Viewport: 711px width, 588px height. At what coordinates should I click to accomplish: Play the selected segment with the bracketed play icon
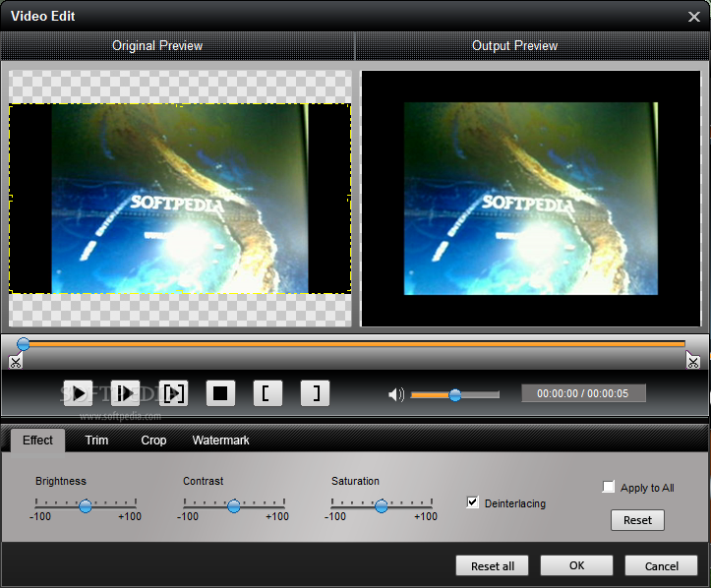click(173, 393)
